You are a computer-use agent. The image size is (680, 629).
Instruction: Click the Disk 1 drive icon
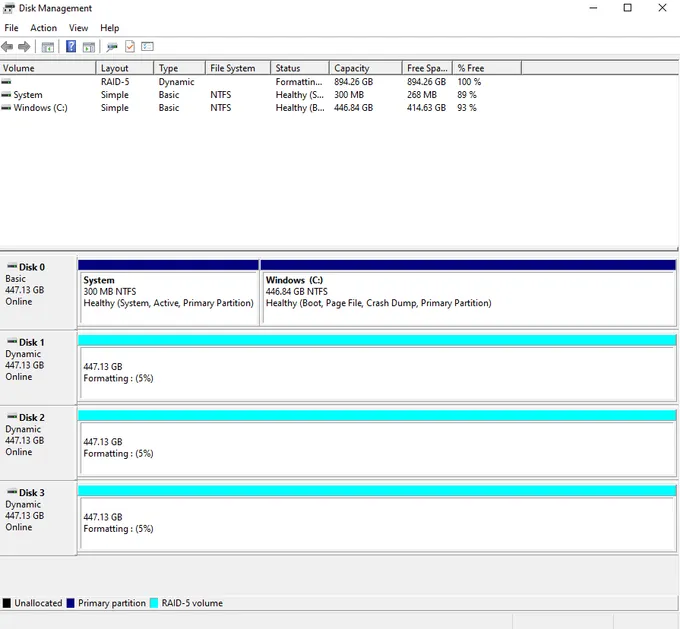[x=13, y=341]
